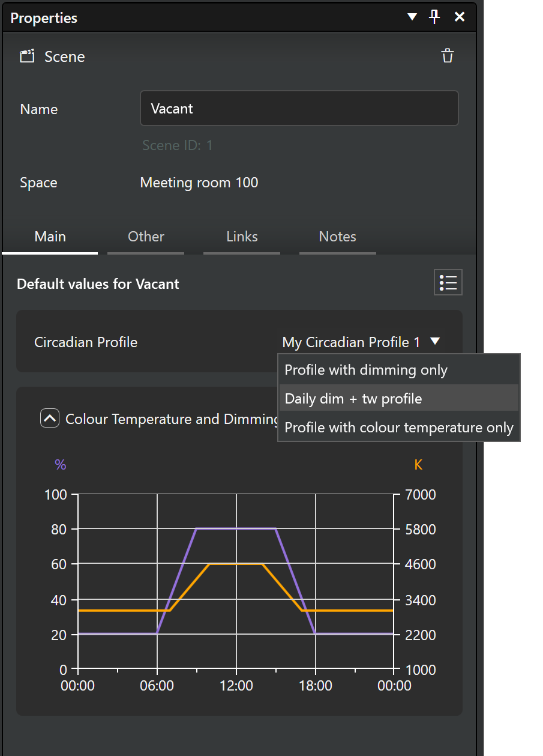
Task: Click the 100 value on percent axis
Action: [56, 495]
